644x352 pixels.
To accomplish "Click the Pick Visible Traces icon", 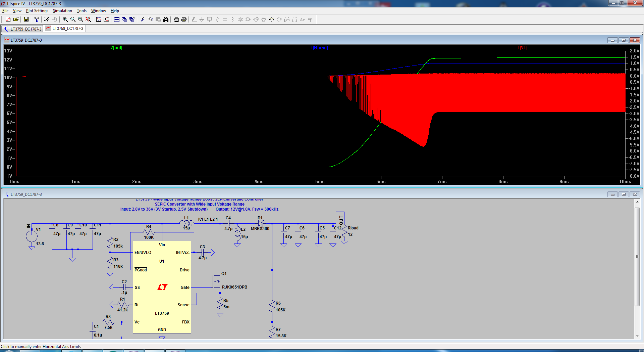I will tap(99, 19).
